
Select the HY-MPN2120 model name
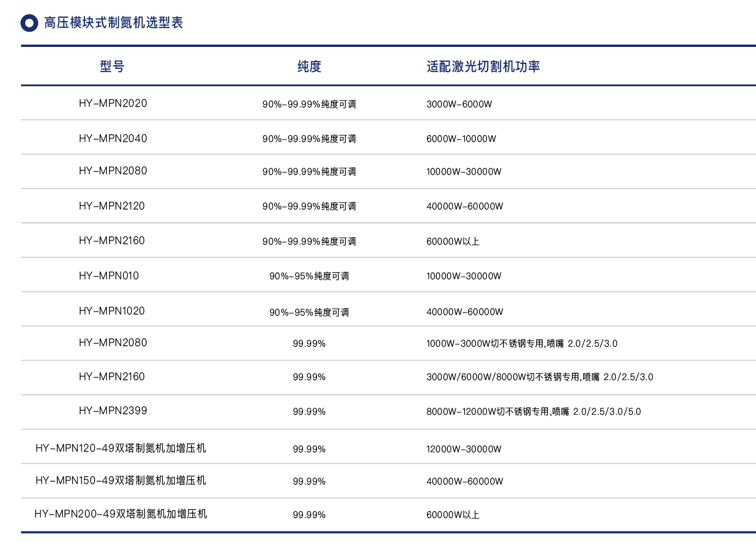tap(111, 206)
